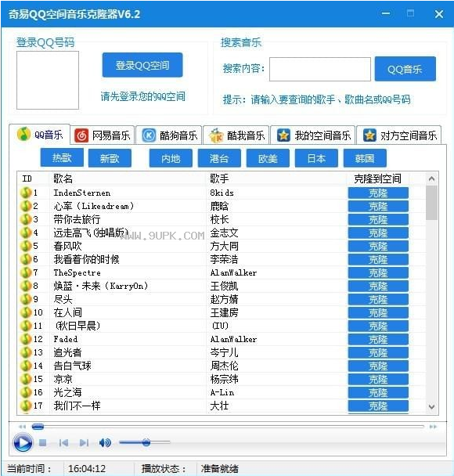This screenshot has height=476, width=454.
Task: Switch to the QQ音乐 tab
Action: click(40, 135)
